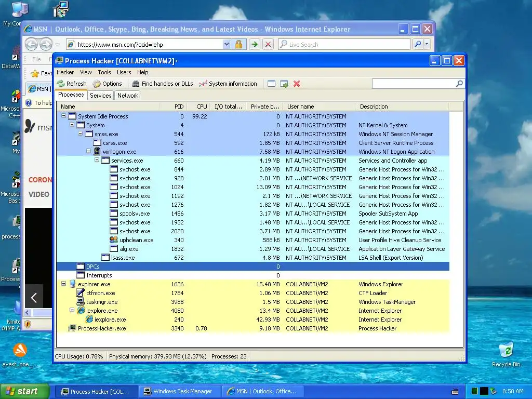Open the View menu

[x=86, y=72]
